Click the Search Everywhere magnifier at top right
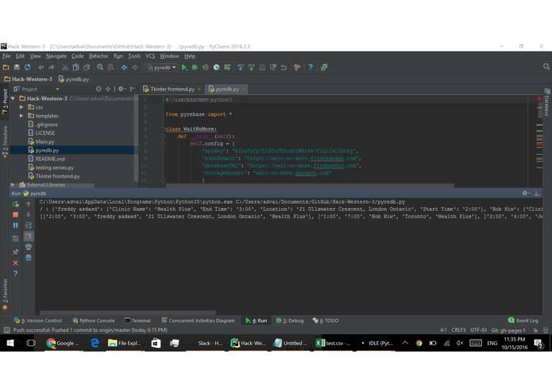 pyautogui.click(x=546, y=67)
